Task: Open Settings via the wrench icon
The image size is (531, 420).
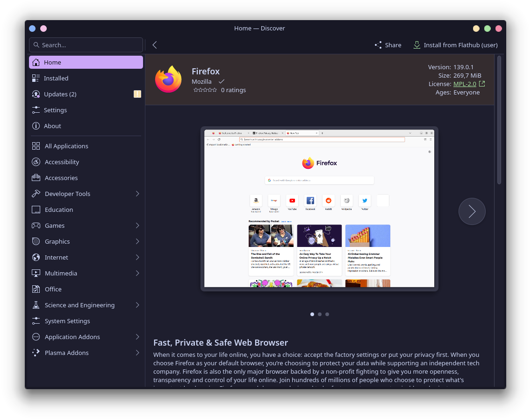Action: pyautogui.click(x=36, y=110)
